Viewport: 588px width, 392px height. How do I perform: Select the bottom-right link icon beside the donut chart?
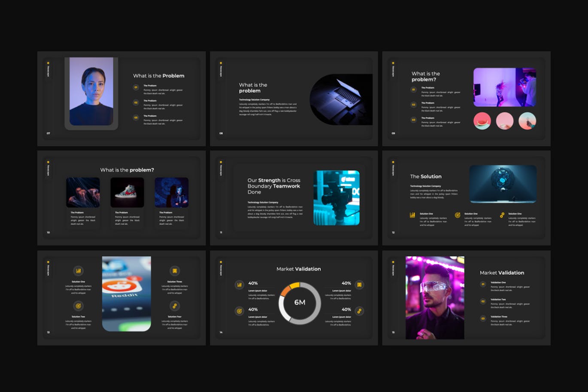tap(359, 311)
